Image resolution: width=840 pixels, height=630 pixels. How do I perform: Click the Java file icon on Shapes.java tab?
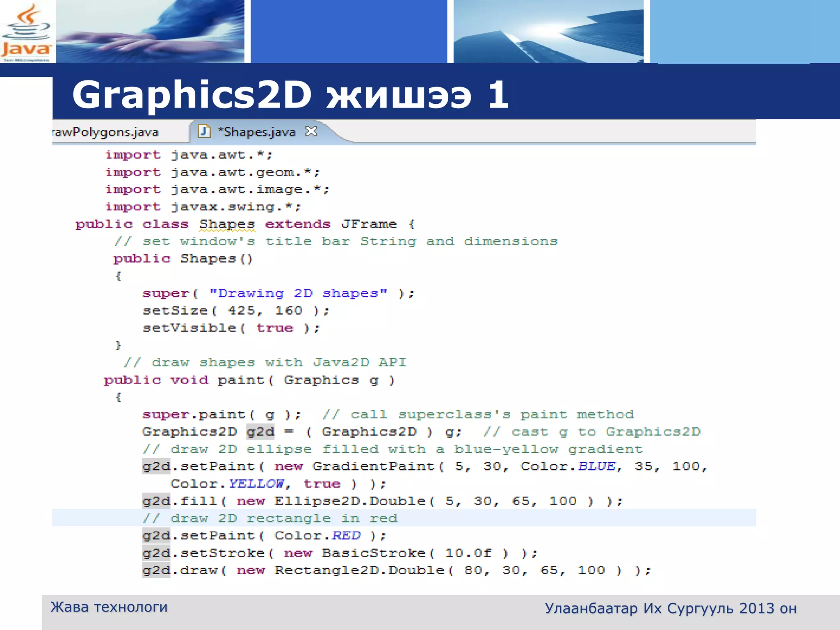point(204,132)
